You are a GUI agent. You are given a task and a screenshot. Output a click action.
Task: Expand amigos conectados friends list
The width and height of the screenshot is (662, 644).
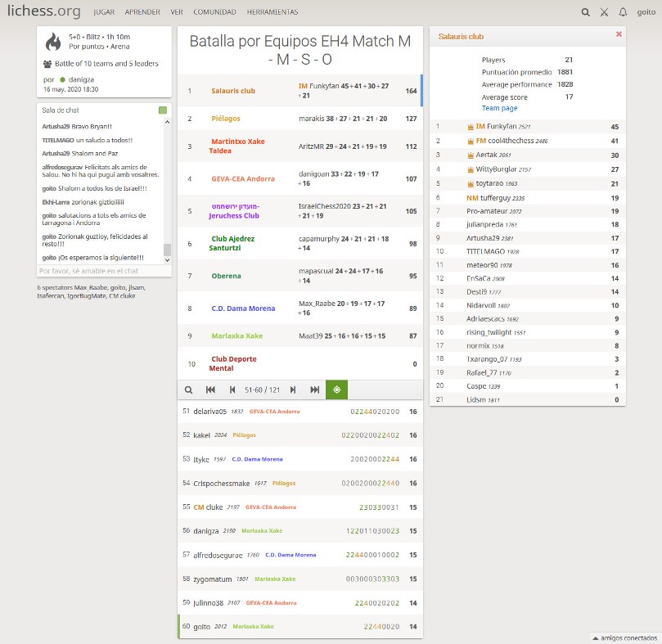pyautogui.click(x=624, y=637)
